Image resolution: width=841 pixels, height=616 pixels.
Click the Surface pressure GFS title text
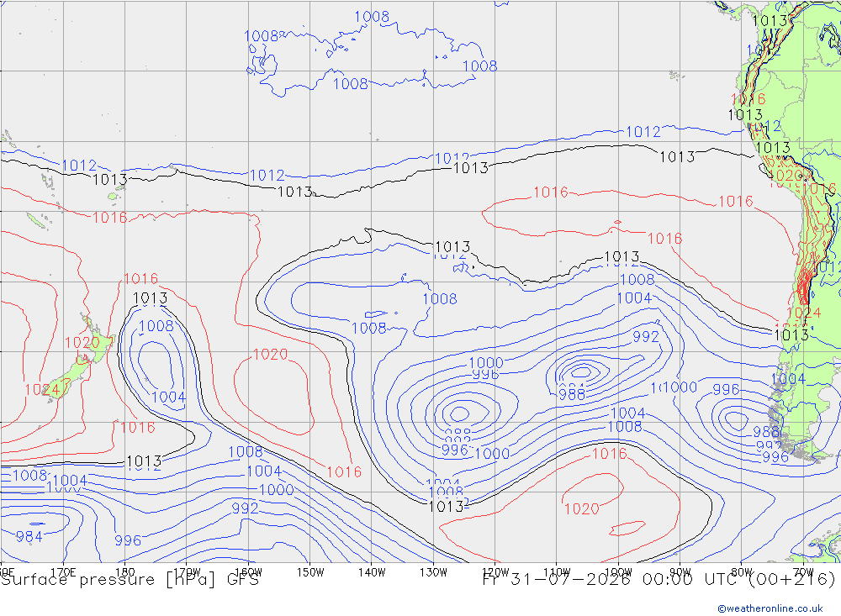130,580
